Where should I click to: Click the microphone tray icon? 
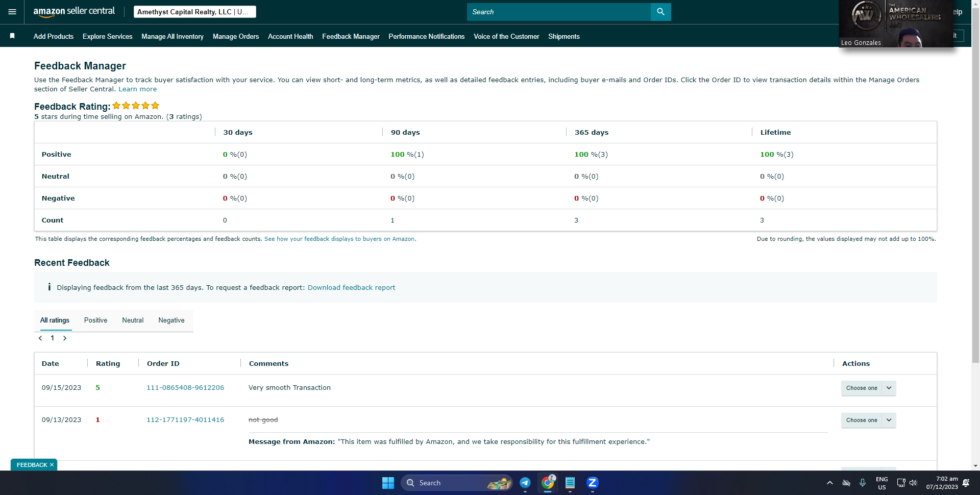pos(863,483)
